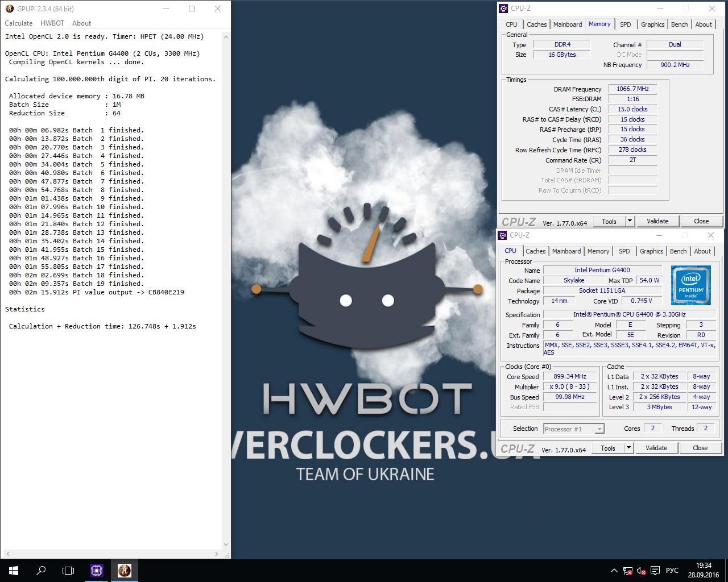Screen dimensions: 728x582
Task: Click Validate in upper CPU-Z window
Action: [657, 221]
